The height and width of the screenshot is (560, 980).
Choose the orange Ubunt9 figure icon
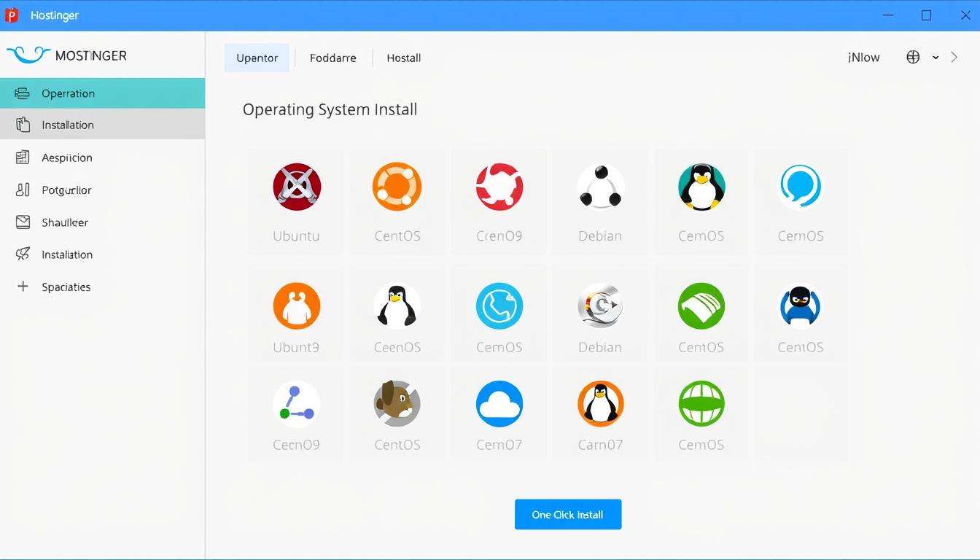tap(297, 306)
